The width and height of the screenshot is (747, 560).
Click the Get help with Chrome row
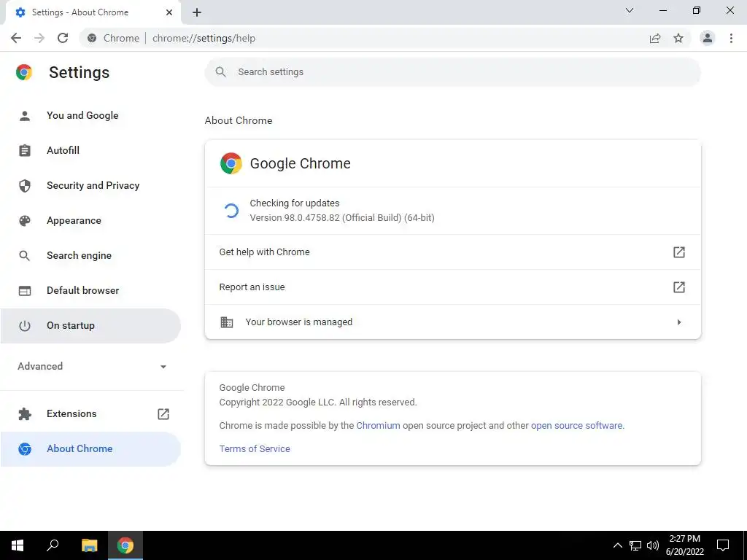pyautogui.click(x=452, y=252)
